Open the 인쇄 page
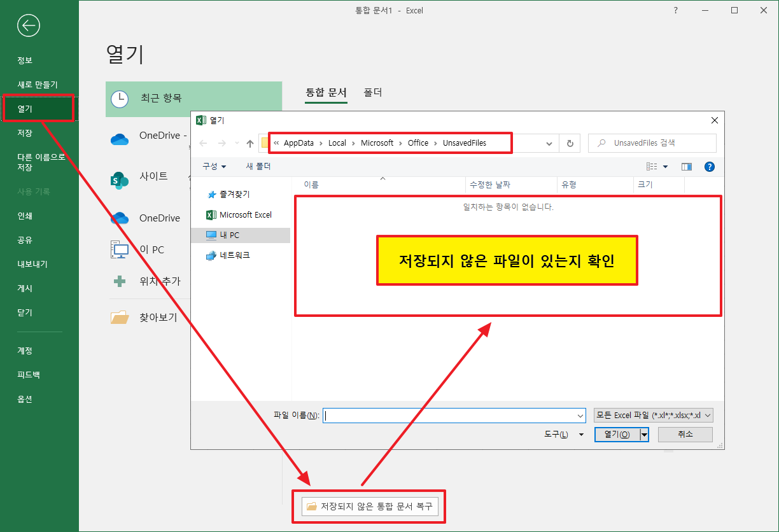Image resolution: width=779 pixels, height=532 pixels. [25, 216]
